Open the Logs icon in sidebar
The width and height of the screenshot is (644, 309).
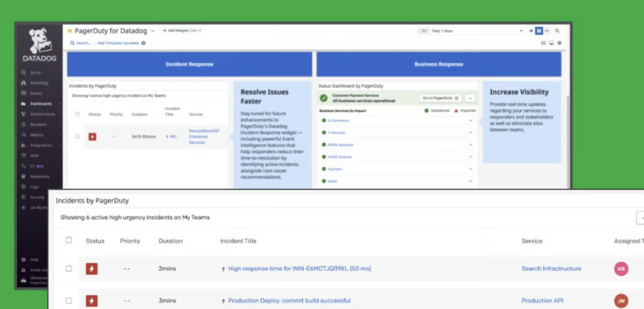24,187
